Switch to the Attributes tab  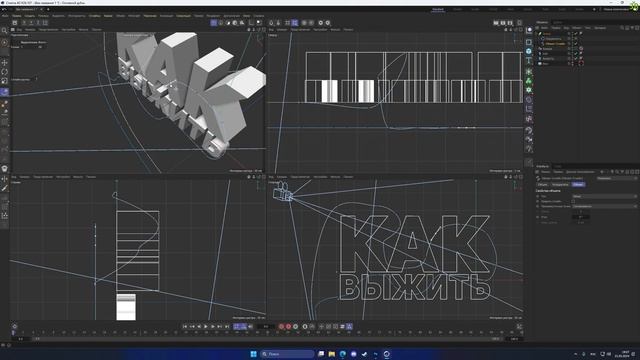tap(542, 166)
